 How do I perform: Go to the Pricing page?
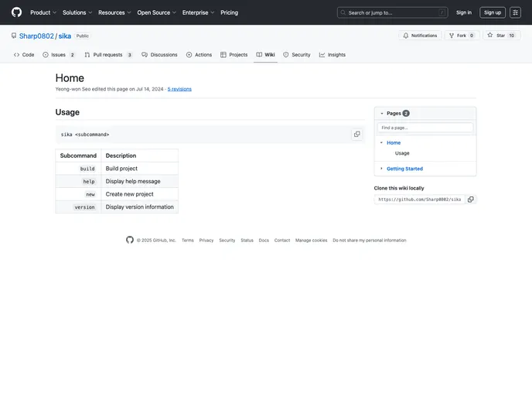[229, 12]
